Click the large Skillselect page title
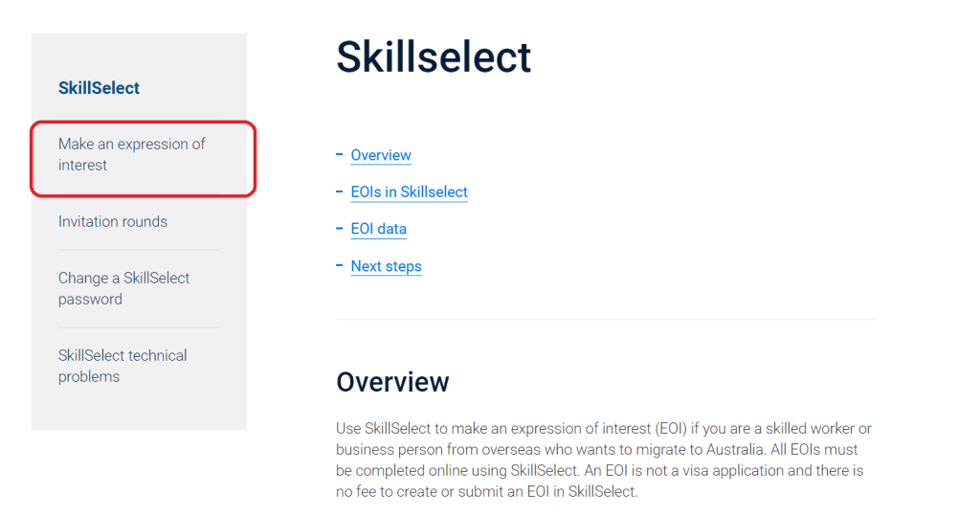 434,57
